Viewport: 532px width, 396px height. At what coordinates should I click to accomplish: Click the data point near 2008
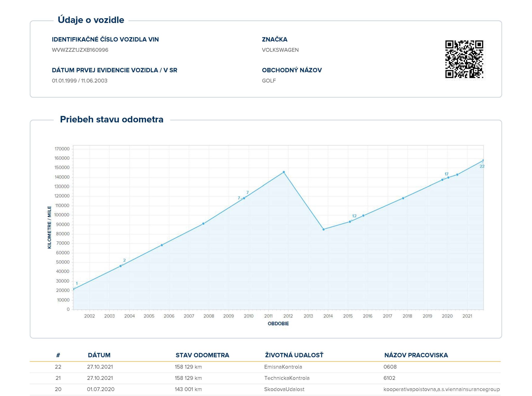point(203,223)
